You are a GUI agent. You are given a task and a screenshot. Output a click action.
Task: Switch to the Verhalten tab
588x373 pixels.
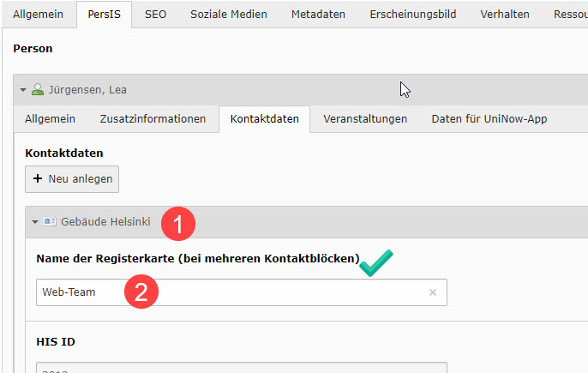pos(505,15)
